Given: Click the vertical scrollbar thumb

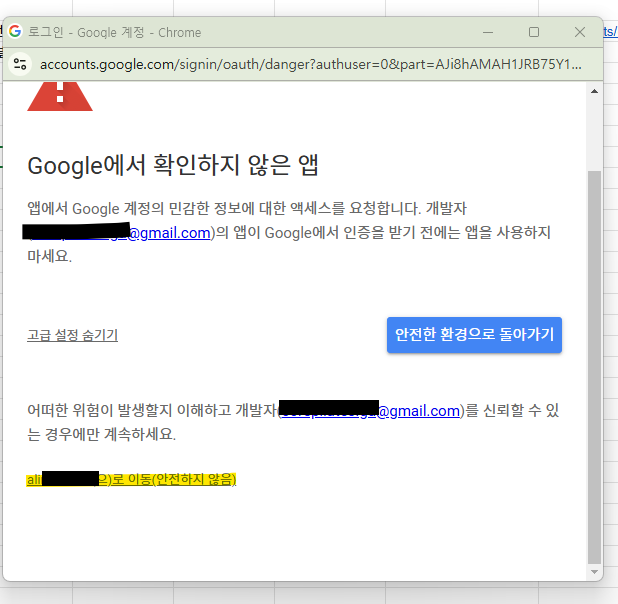Looking at the screenshot, I should [594, 367].
